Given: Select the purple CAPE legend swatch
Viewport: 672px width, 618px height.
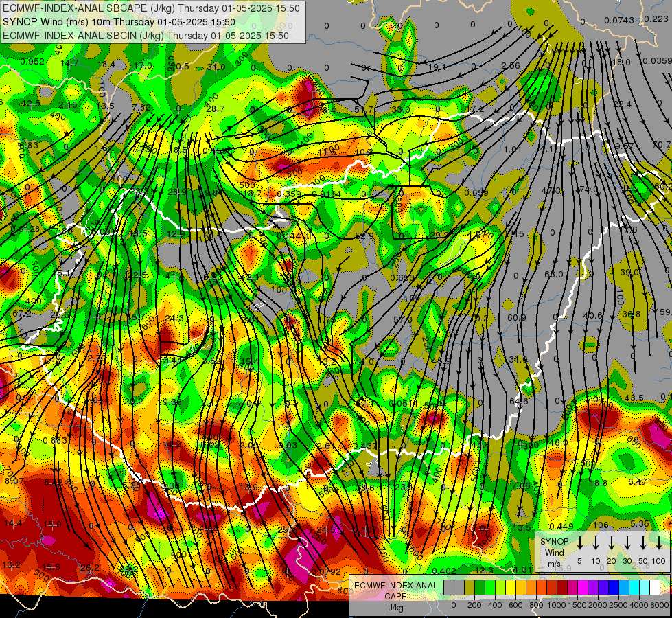Looking at the screenshot, I should 592,587.
